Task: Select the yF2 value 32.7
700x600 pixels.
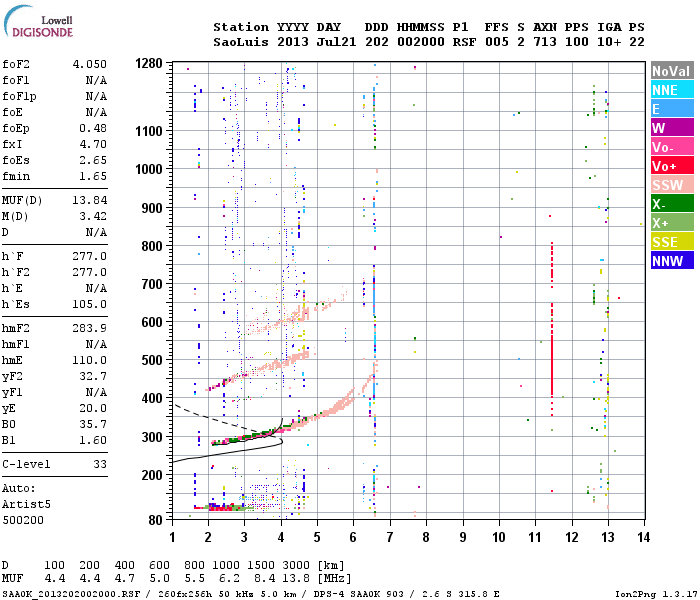Action: 93,376
